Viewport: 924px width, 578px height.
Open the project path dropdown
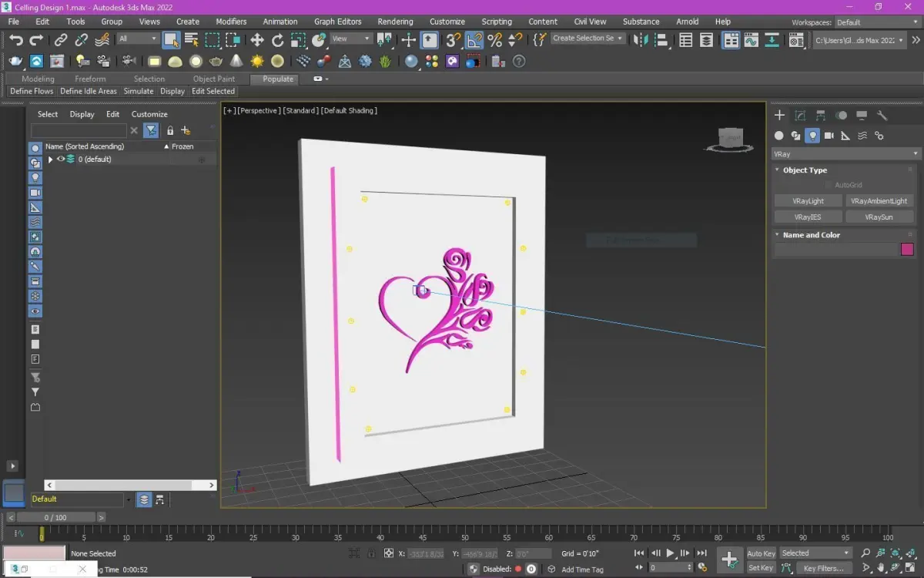coord(860,40)
